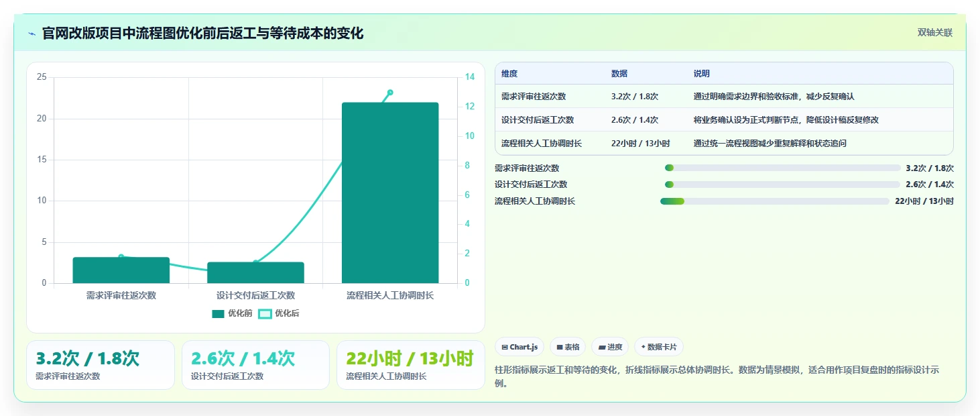Click table value 22小时 / 13小时
This screenshot has width=980, height=416.
641,144
